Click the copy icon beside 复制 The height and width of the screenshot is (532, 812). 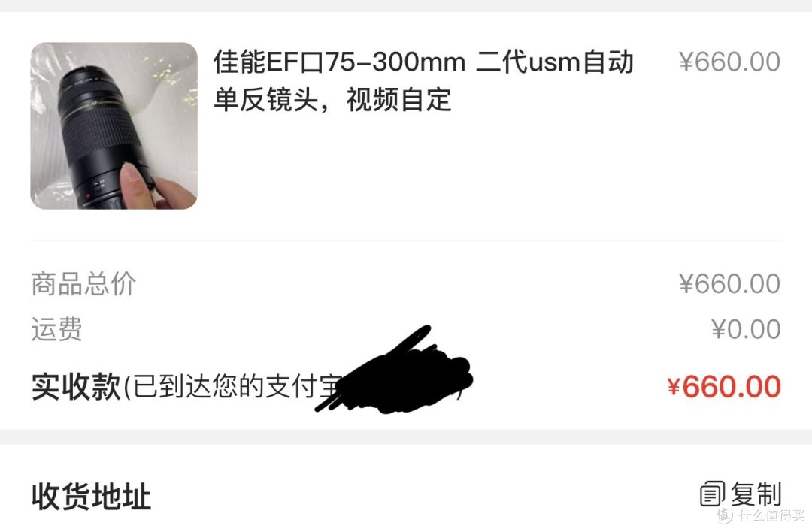tap(712, 494)
